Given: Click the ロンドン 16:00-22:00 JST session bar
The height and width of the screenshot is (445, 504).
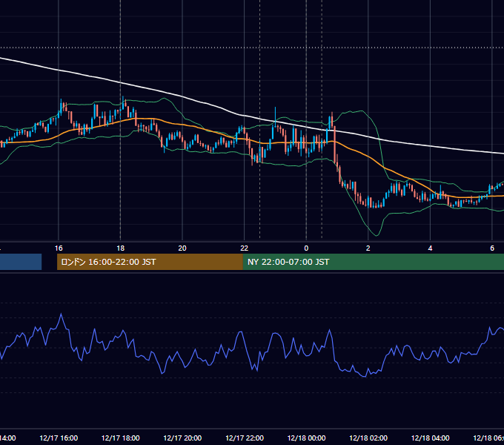Looking at the screenshot, I should pyautogui.click(x=150, y=262).
